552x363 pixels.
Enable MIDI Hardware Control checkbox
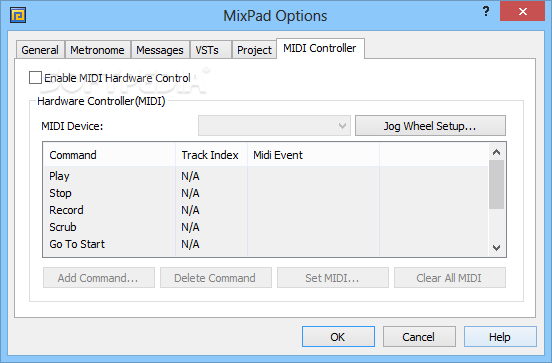(x=35, y=78)
